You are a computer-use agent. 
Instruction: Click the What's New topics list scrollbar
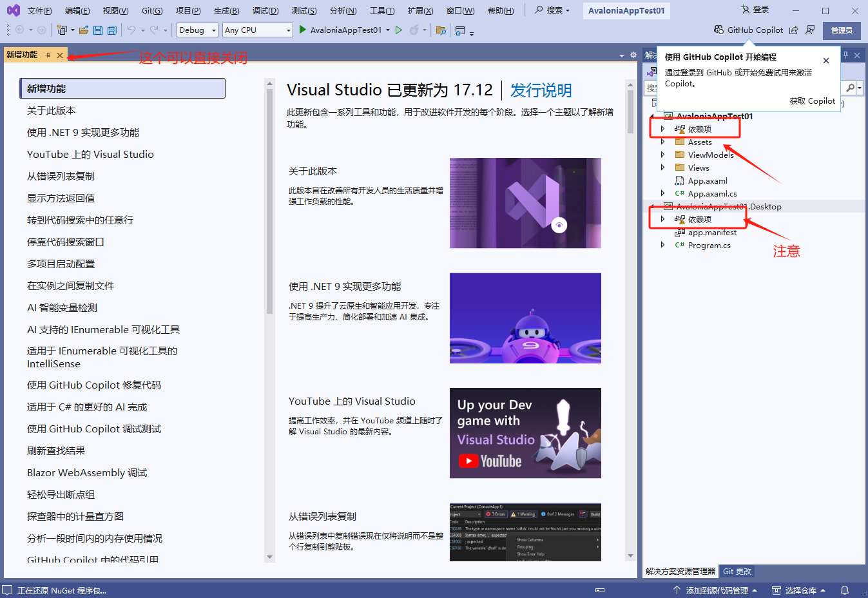pyautogui.click(x=269, y=201)
